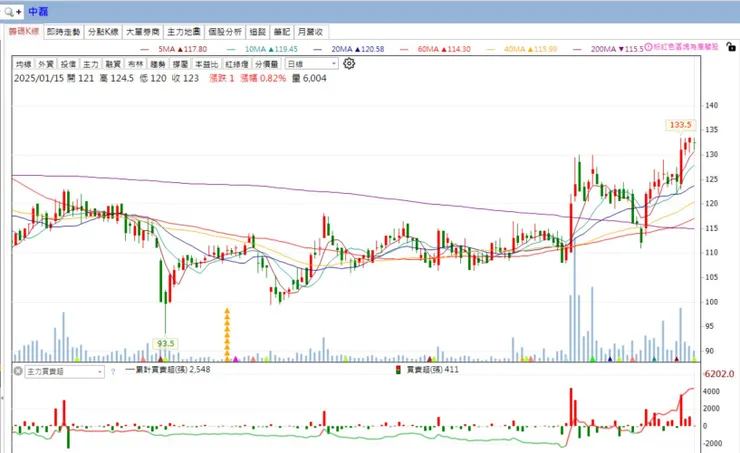740x453 pixels.
Task: Click the 5MA legend color line
Action: point(144,49)
